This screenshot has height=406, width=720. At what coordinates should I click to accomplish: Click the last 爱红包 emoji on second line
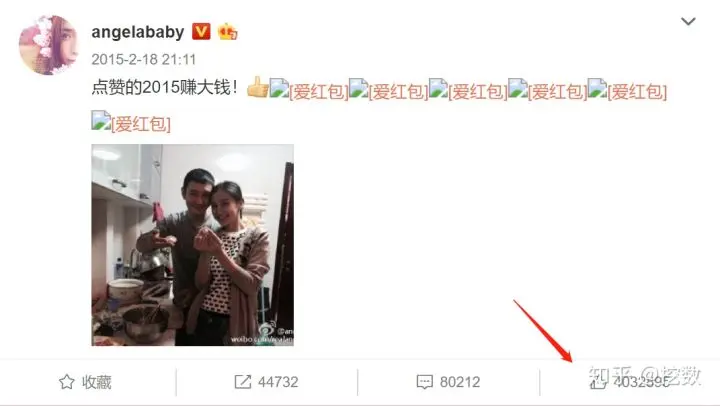[x=131, y=122]
